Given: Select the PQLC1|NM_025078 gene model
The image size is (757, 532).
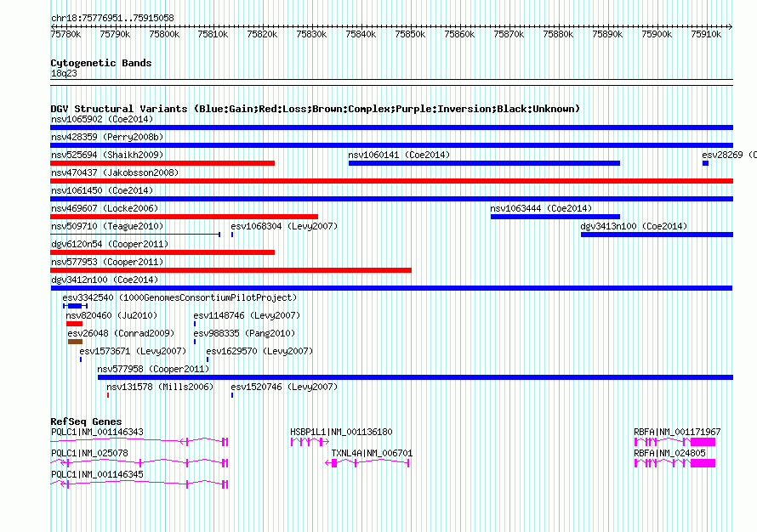Looking at the screenshot, I should [139, 462].
